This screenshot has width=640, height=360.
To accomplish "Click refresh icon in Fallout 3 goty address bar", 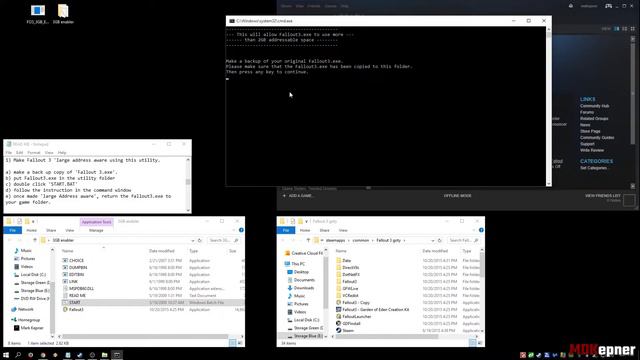I will 440,240.
